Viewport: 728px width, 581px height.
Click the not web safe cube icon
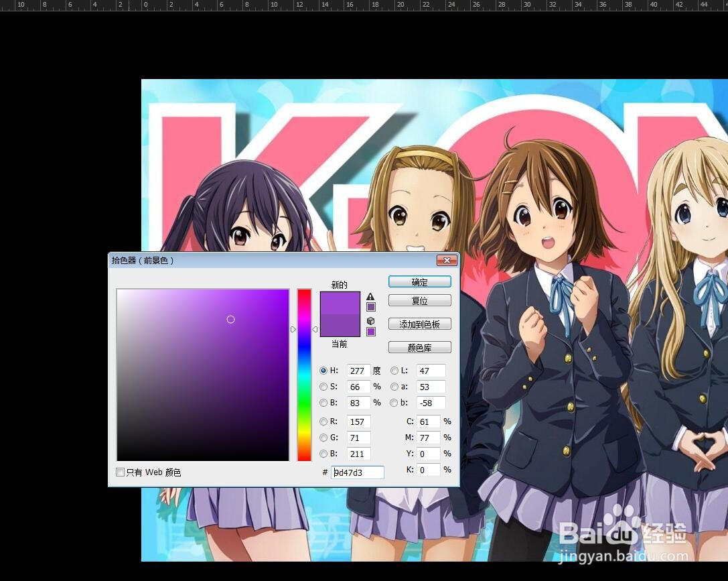click(370, 321)
